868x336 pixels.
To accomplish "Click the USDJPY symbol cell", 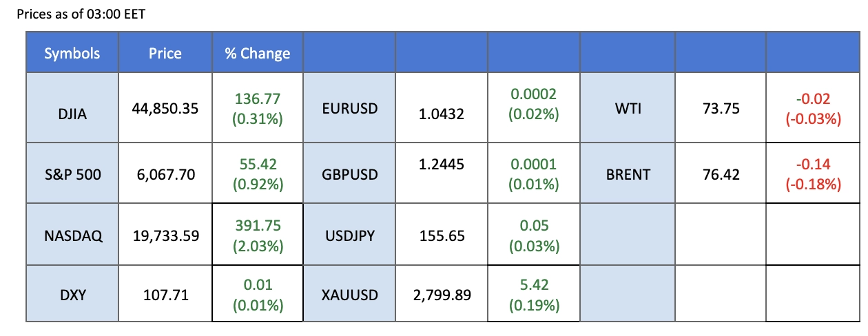I will 349,235.
